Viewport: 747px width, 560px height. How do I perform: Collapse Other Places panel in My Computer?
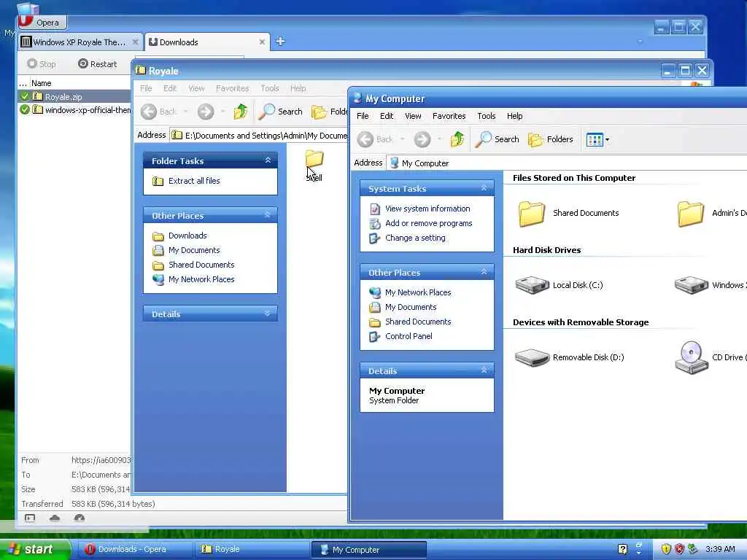[x=484, y=273]
